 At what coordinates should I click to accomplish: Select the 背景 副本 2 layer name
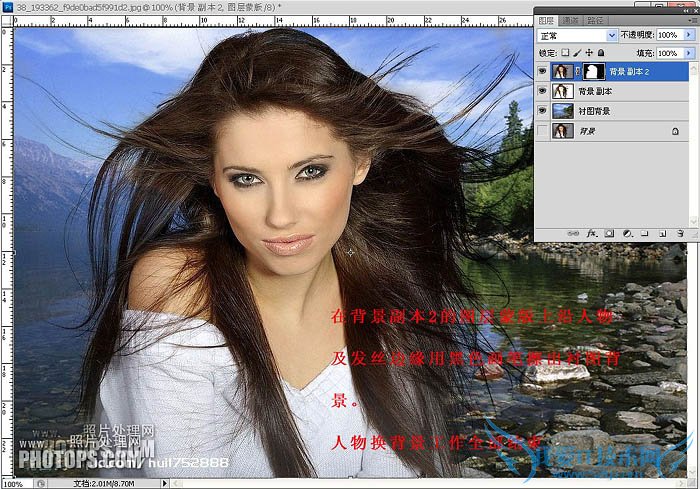click(629, 71)
